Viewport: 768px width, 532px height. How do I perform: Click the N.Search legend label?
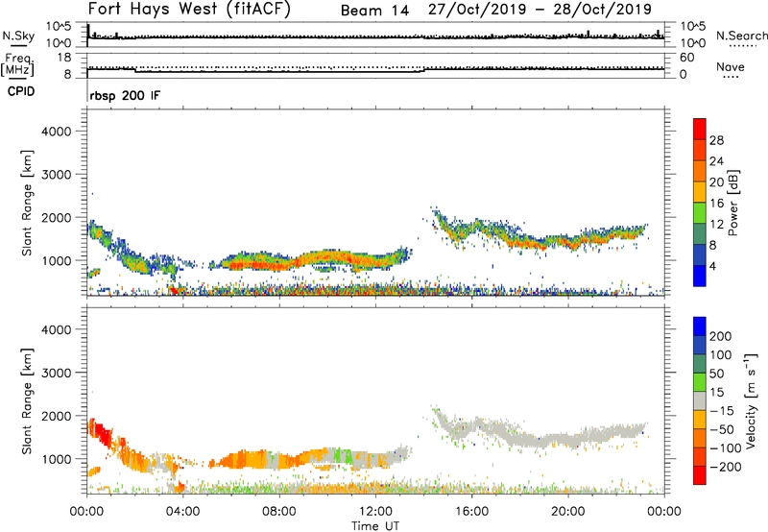coord(742,36)
